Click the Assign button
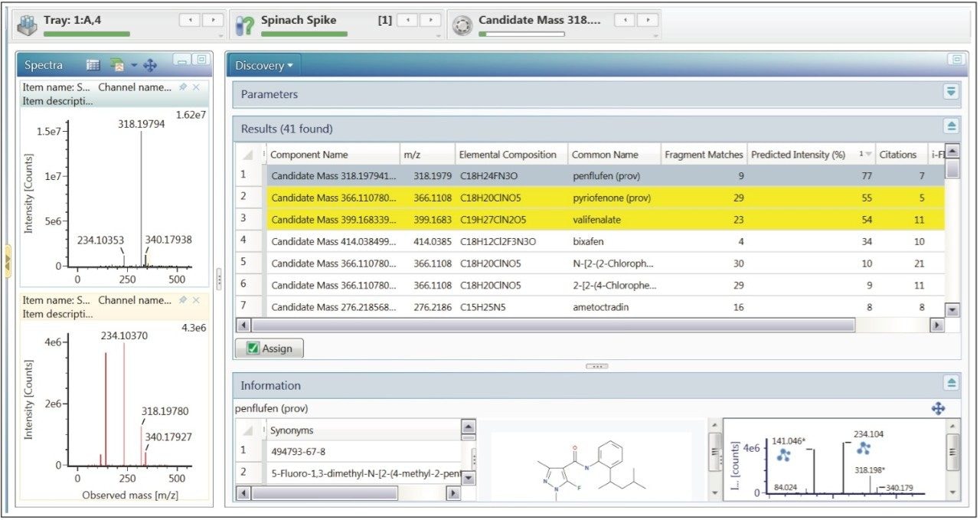980x520 pixels. click(x=269, y=348)
